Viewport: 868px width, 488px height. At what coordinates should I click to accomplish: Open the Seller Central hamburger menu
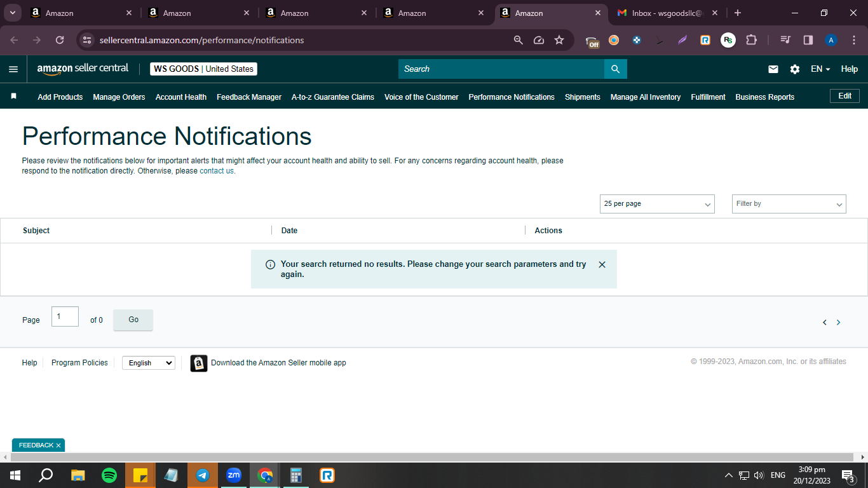click(13, 69)
